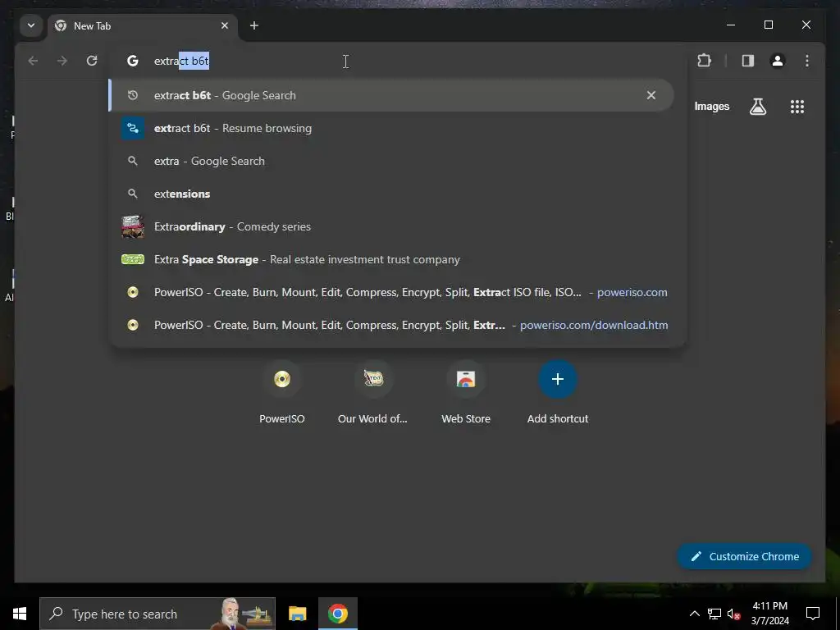The image size is (840, 630).
Task: Click the Google G icon in address bar
Action: tap(132, 61)
